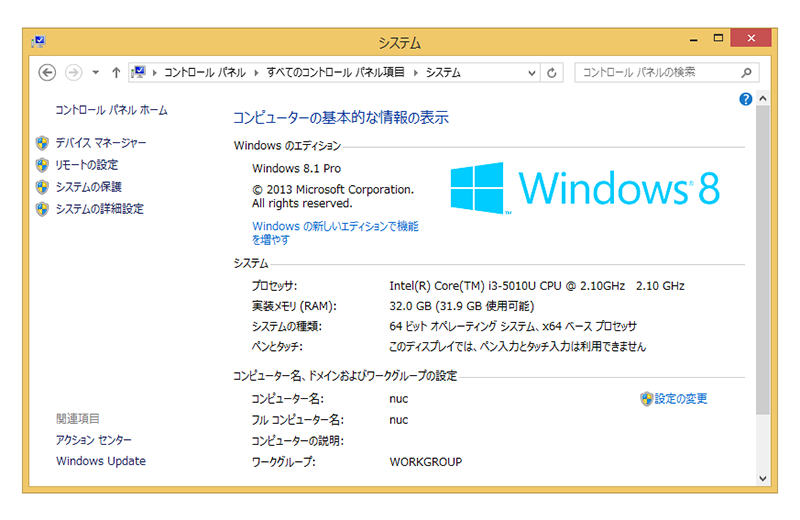Screen dimensions: 800x520
Task: Open システムの保護 link
Action: click(88, 187)
